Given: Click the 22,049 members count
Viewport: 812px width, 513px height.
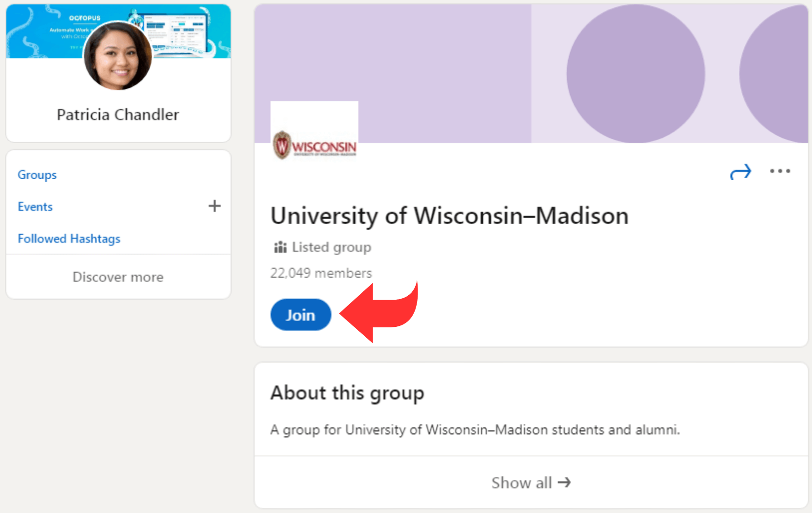Looking at the screenshot, I should point(321,273).
